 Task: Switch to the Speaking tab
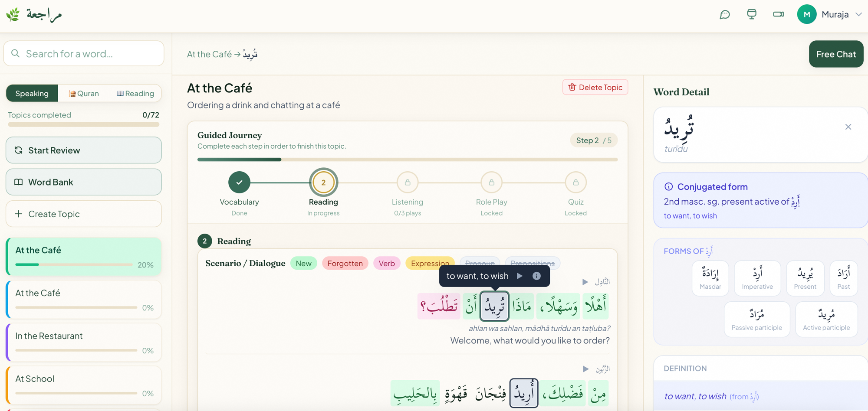[x=32, y=93]
